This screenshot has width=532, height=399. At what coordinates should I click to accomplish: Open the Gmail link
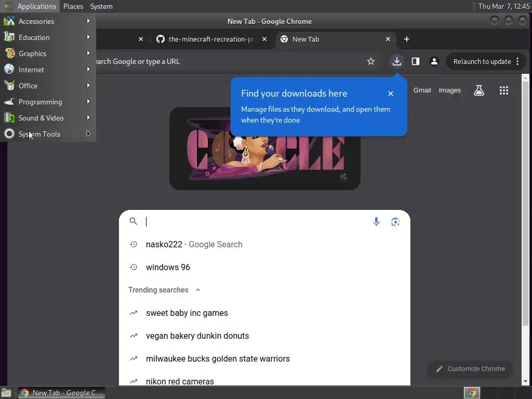[422, 90]
